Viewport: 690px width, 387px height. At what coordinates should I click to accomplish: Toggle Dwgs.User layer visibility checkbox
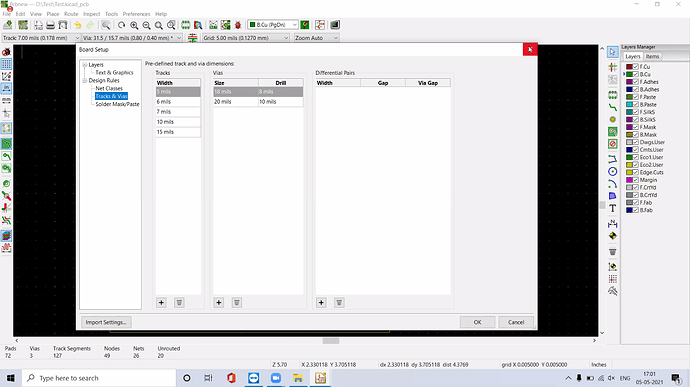coord(635,142)
